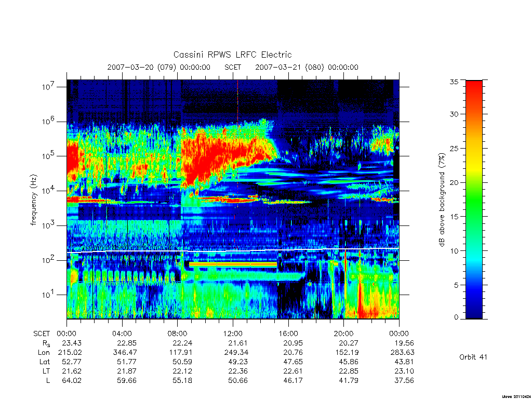Click Rs value '21.61'
Image resolution: width=532 pixels, height=399 pixels.
click(238, 343)
